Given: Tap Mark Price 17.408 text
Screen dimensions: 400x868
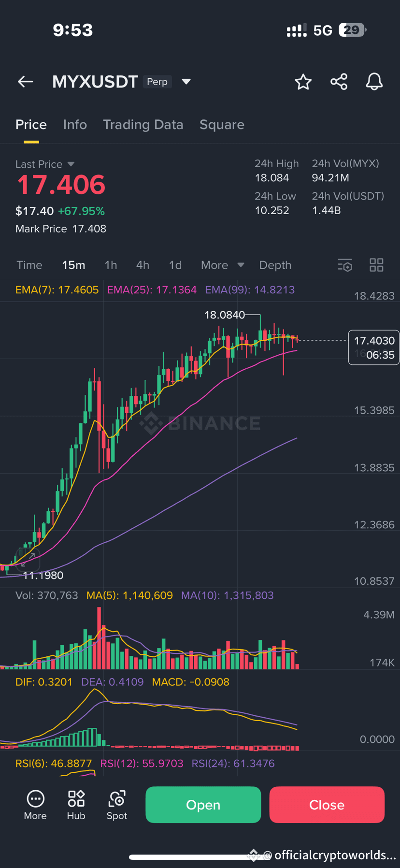Looking at the screenshot, I should pyautogui.click(x=61, y=229).
